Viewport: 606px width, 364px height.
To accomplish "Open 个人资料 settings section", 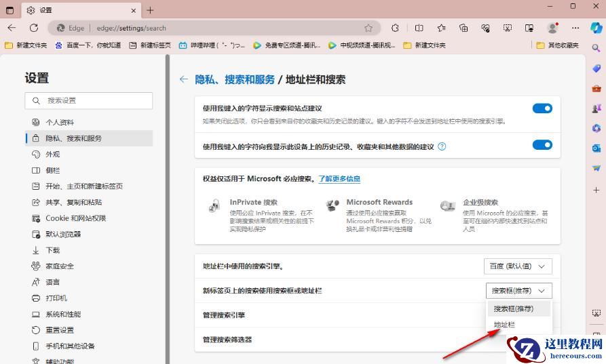I will (x=90, y=123).
